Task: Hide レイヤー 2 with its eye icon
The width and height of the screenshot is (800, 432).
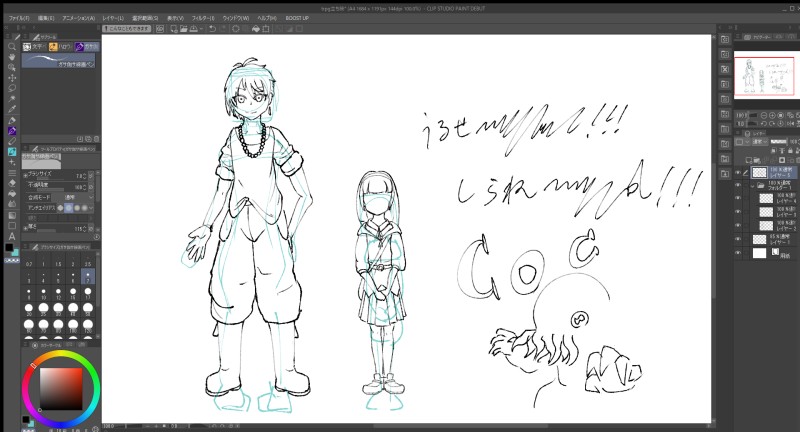Action: [738, 225]
